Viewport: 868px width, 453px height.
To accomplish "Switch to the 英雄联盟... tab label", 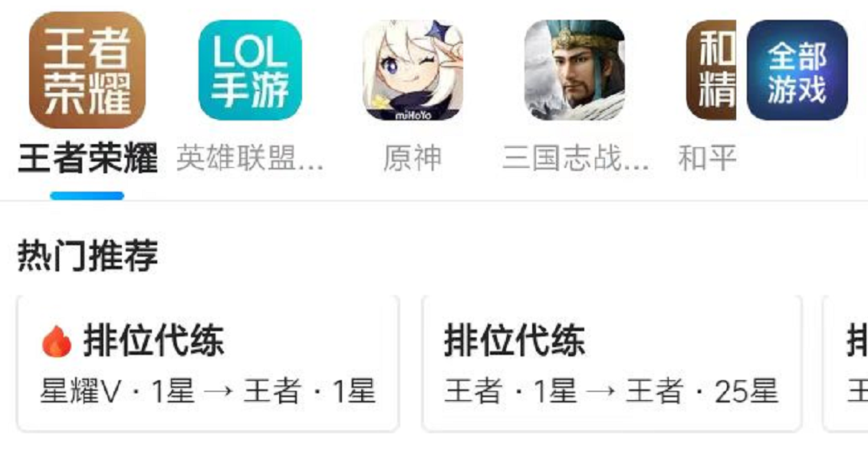I will [250, 158].
